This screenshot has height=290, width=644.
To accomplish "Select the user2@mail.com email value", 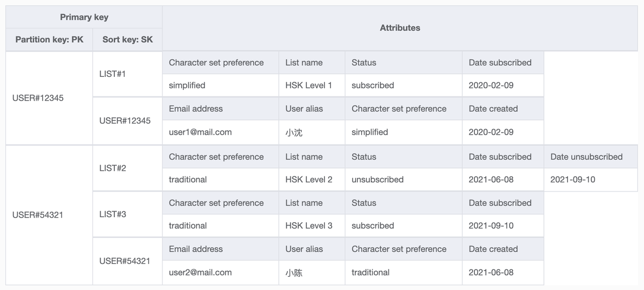I will coord(200,272).
